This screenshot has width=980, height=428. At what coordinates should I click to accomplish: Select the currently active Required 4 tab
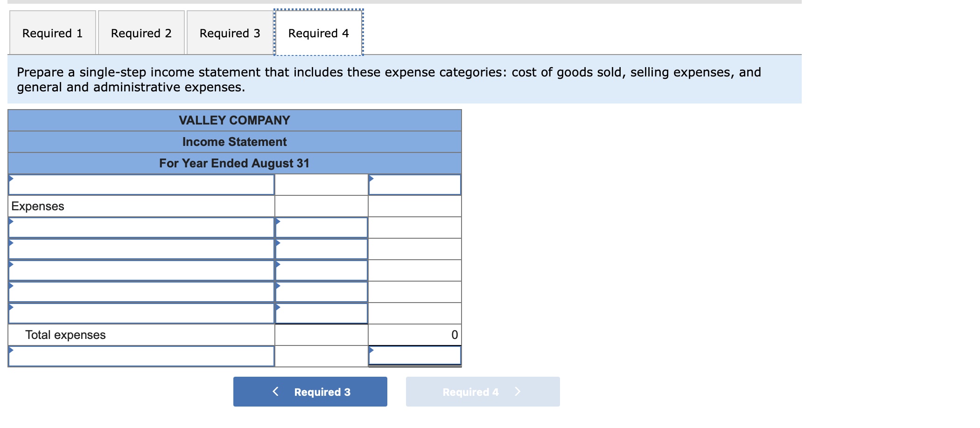click(x=318, y=33)
